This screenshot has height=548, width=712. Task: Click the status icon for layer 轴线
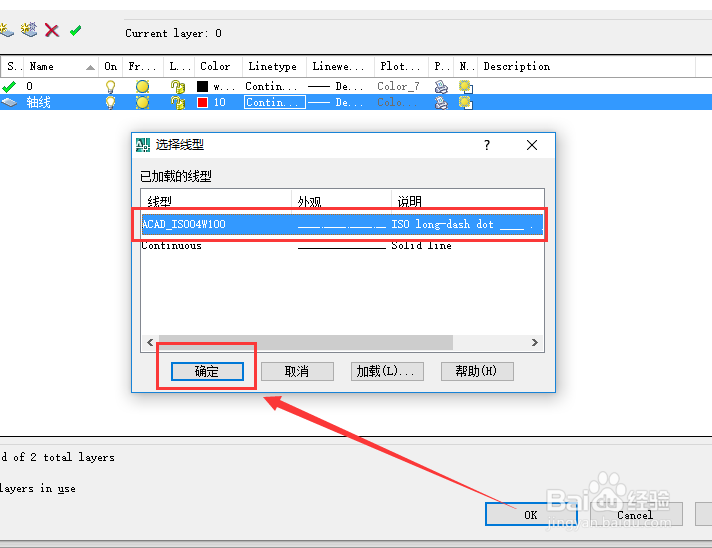[9, 103]
